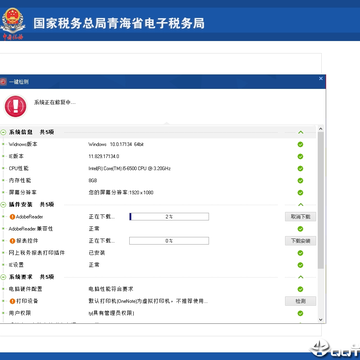This screenshot has height=360, width=360.
Task: Click the CPU性能 value Intel Core i5-6500
Action: click(129, 168)
